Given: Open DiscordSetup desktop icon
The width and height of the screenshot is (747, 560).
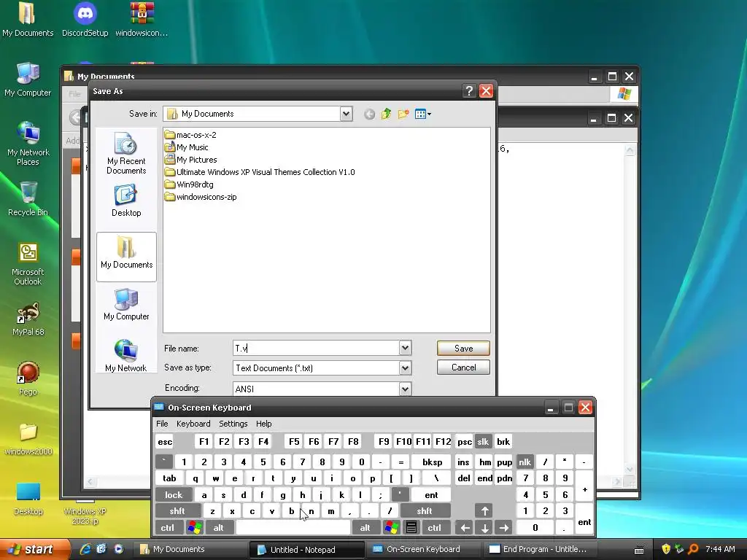Looking at the screenshot, I should click(85, 20).
